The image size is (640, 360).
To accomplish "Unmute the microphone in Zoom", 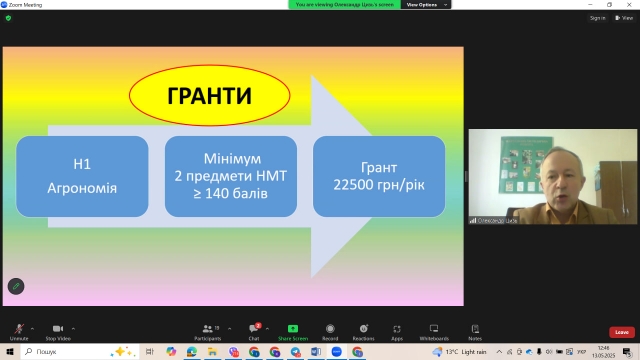I will click(x=19, y=332).
